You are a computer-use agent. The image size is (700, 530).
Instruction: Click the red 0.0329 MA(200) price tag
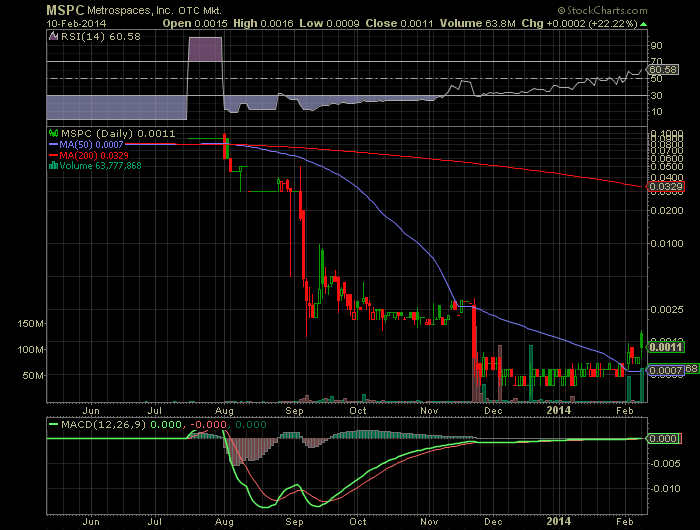tap(666, 187)
